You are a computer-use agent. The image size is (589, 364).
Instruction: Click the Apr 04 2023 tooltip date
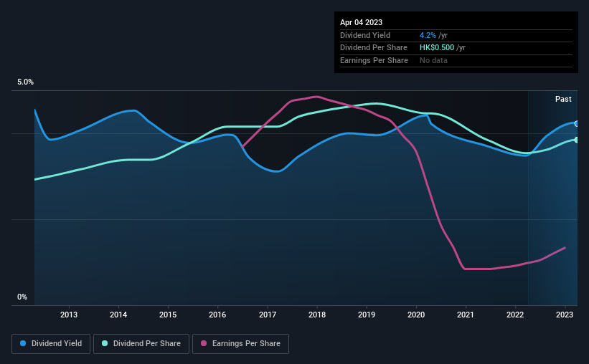(x=362, y=22)
